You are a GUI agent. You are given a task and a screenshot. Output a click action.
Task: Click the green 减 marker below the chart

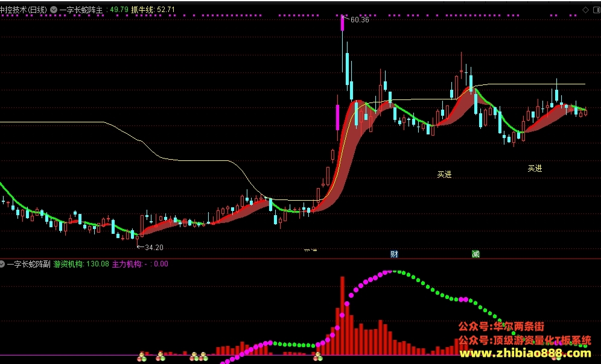click(475, 254)
